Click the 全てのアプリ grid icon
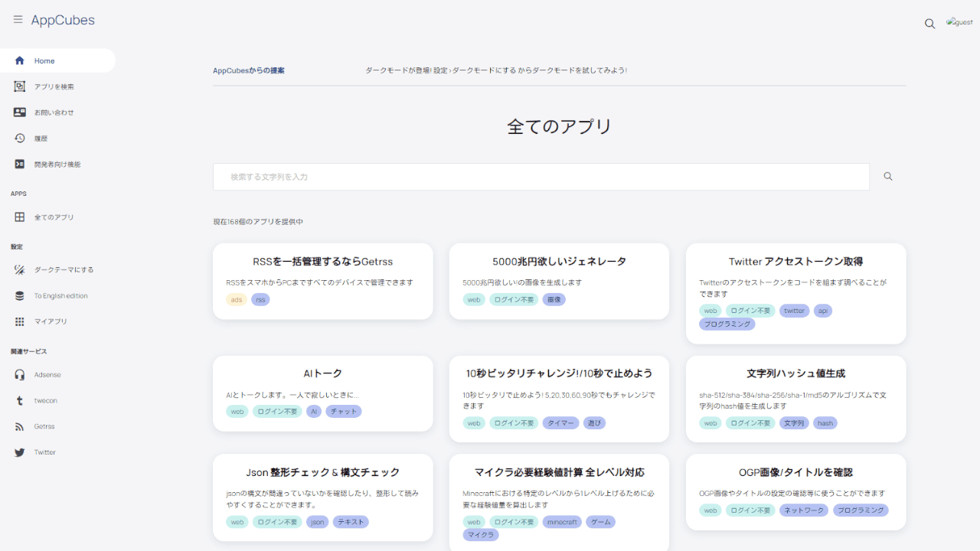 [x=20, y=217]
